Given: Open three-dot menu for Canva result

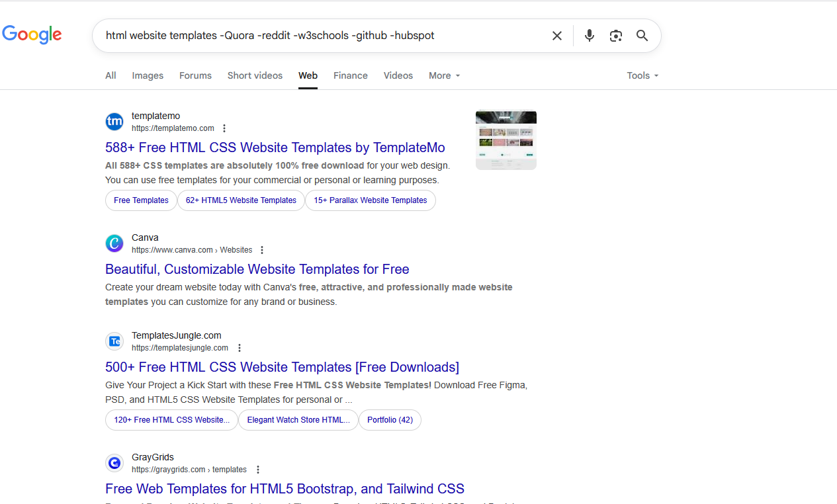Looking at the screenshot, I should (x=262, y=250).
